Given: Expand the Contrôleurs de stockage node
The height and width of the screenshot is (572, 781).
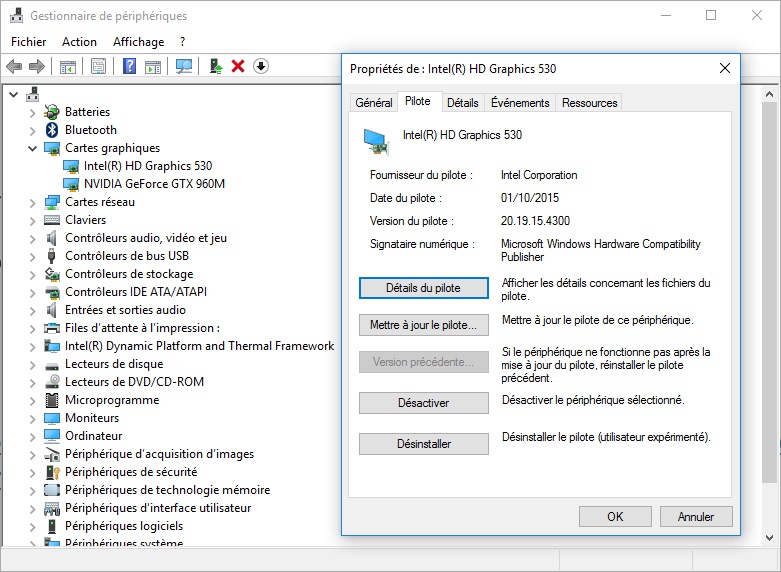Looking at the screenshot, I should tap(32, 275).
